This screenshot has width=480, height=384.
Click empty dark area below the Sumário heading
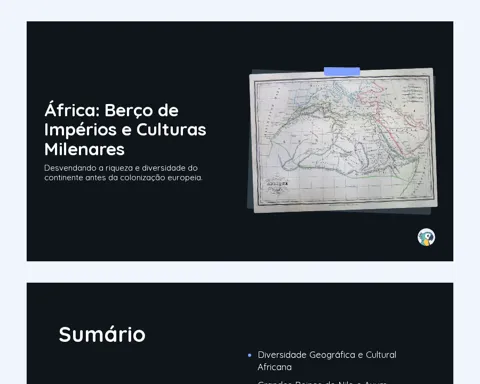pos(133,367)
